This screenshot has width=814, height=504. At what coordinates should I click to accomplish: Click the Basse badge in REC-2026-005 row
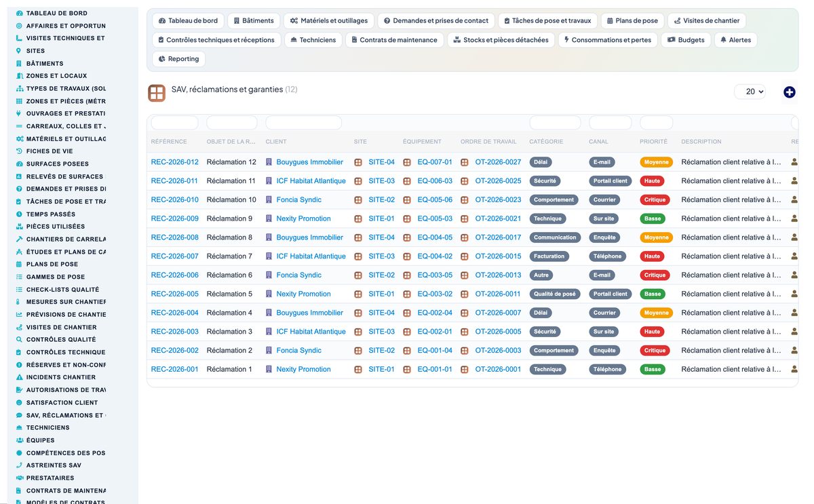(653, 294)
